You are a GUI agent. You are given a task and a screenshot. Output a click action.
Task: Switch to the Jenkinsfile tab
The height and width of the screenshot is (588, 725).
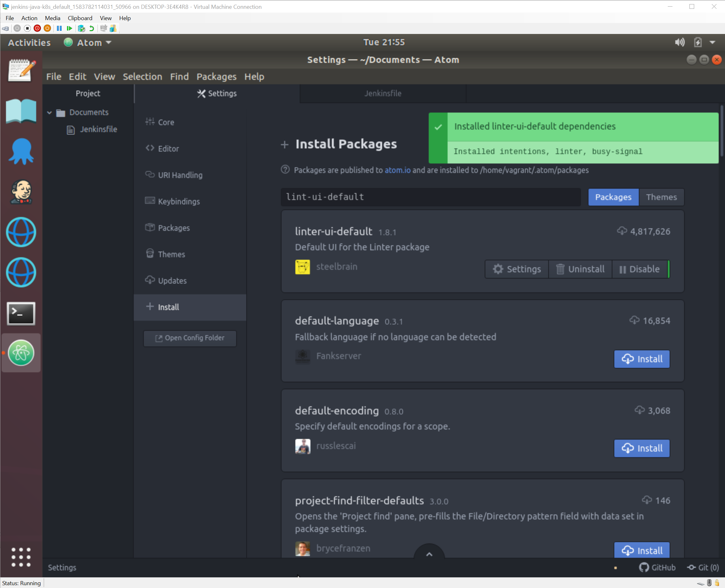coord(382,93)
